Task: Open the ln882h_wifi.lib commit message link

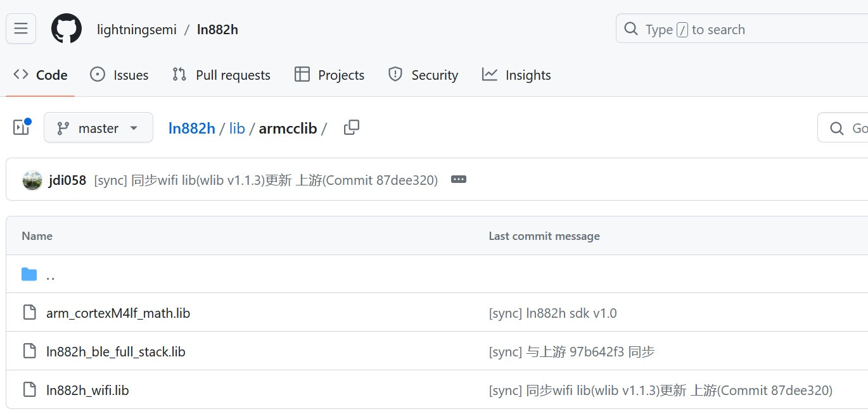Action: point(660,391)
